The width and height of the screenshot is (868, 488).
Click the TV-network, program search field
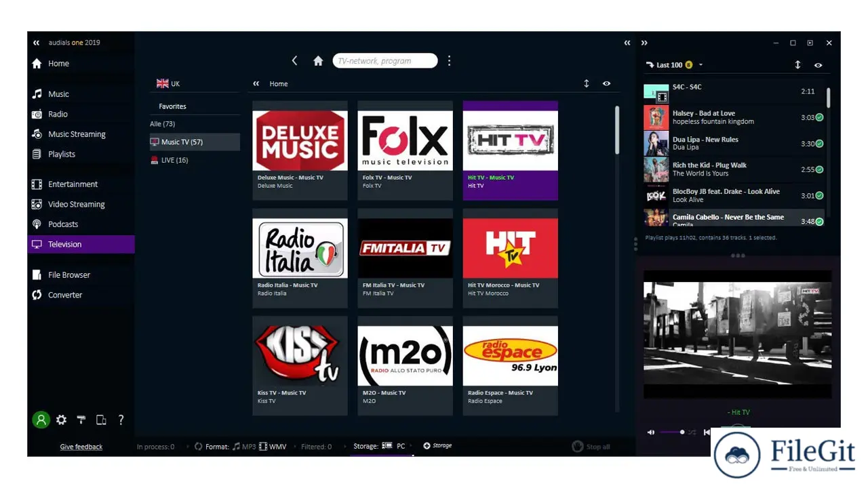pos(384,61)
